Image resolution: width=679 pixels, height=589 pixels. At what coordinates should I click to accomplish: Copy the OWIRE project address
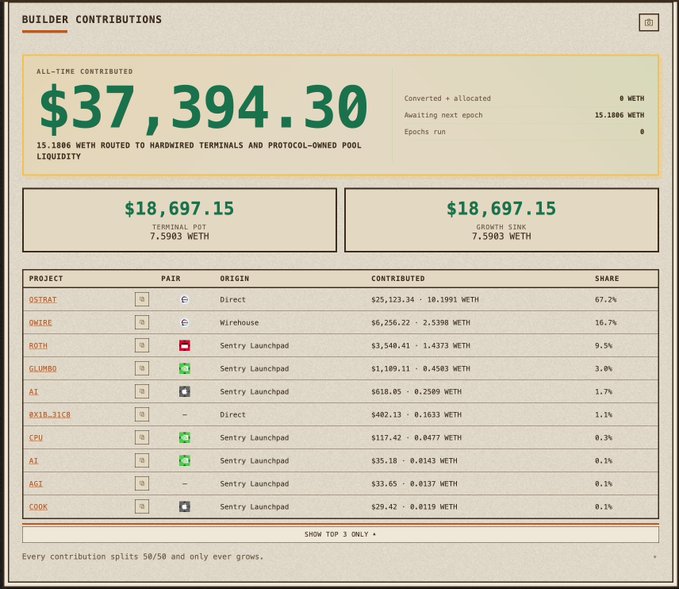tap(142, 322)
